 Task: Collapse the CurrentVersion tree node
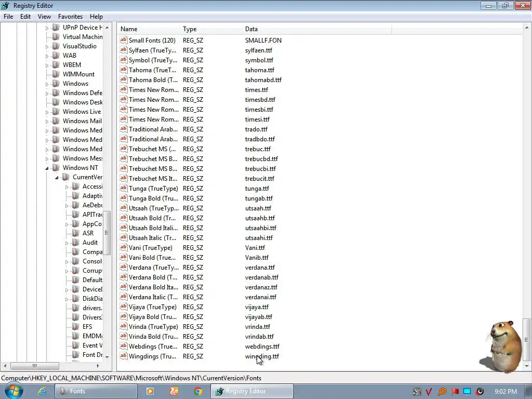[57, 178]
